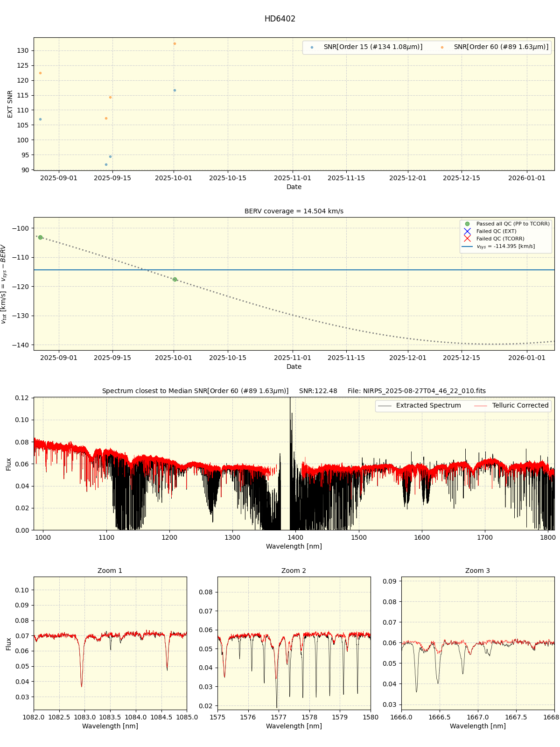560x747 pixels.
Task: Click the Zoom 1 subplot title
Action: [110, 571]
